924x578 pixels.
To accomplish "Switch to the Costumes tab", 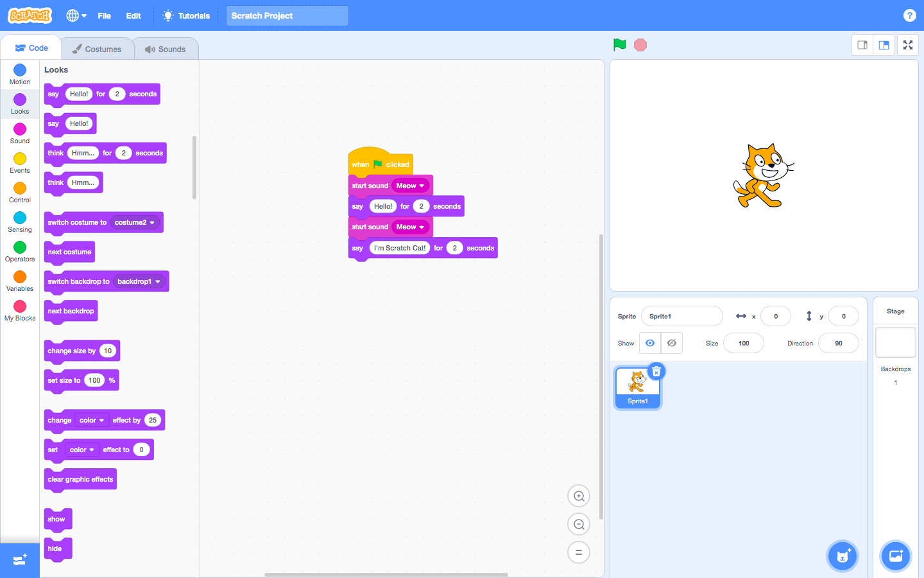I will tap(97, 49).
